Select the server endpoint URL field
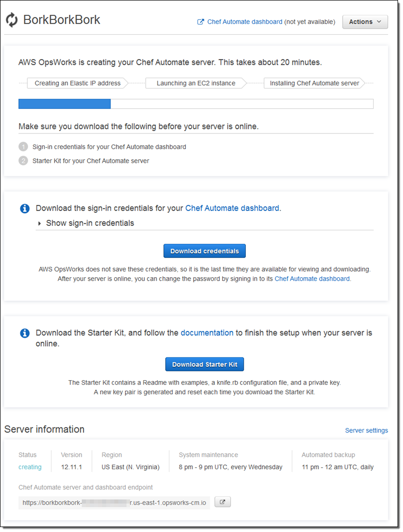The width and height of the screenshot is (403, 532). (x=114, y=503)
